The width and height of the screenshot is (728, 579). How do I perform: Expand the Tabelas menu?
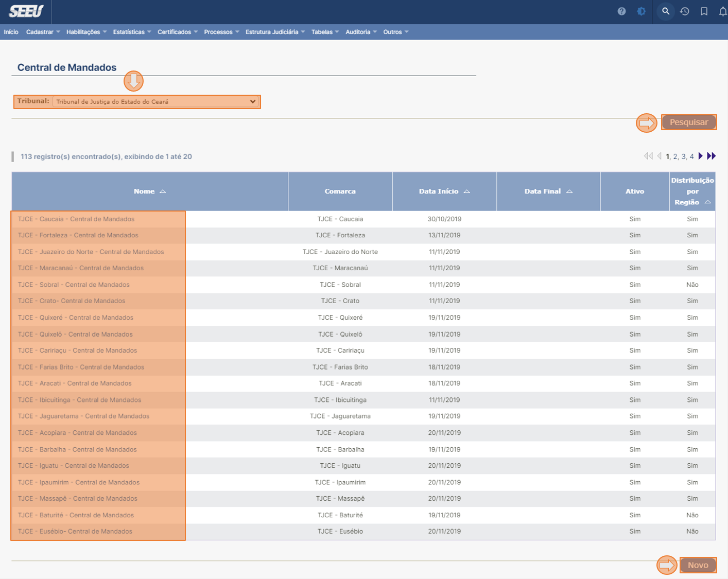tap(325, 32)
